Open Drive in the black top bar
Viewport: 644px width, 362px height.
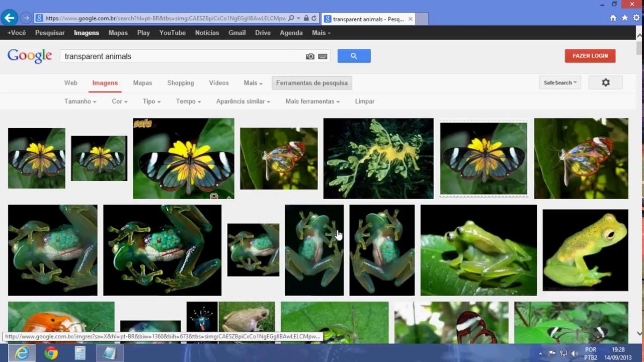tap(263, 33)
